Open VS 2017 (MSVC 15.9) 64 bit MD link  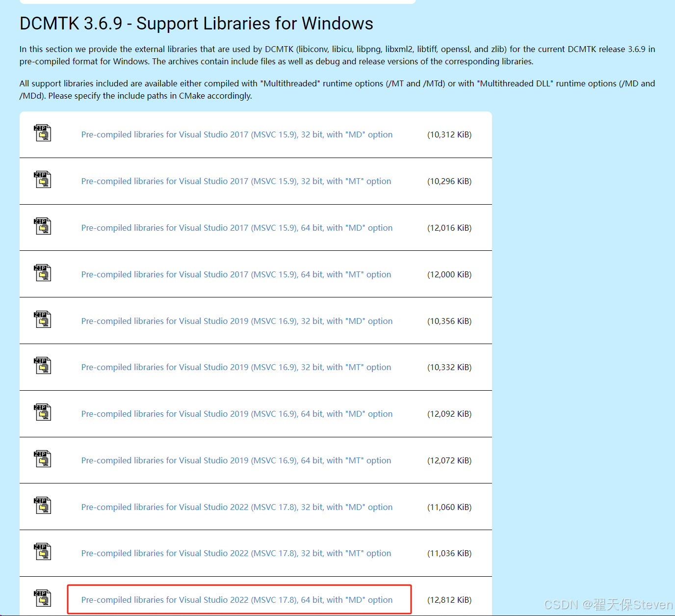tap(237, 228)
